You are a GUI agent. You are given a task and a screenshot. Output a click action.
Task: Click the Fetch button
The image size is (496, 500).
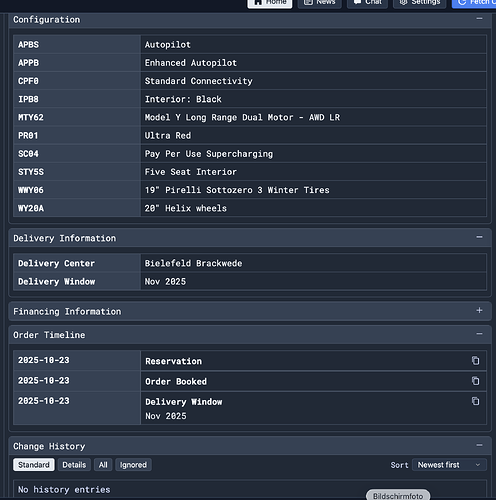coord(474,3)
